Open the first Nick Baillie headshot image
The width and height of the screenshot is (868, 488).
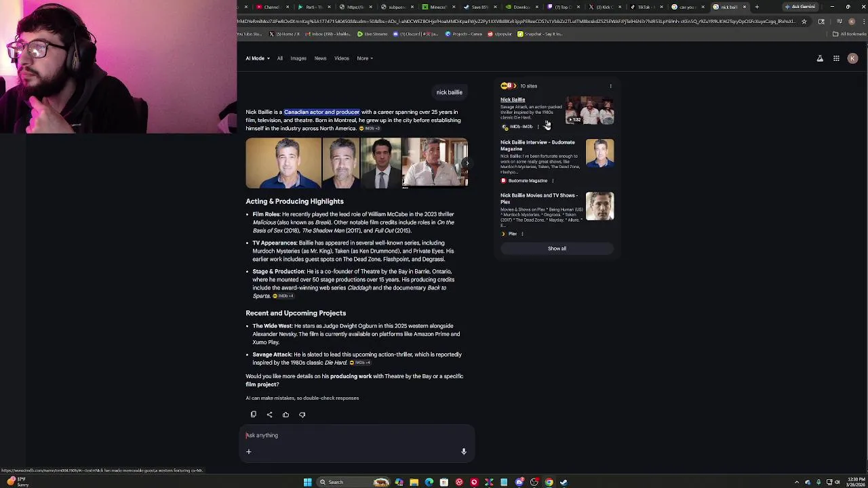click(283, 163)
